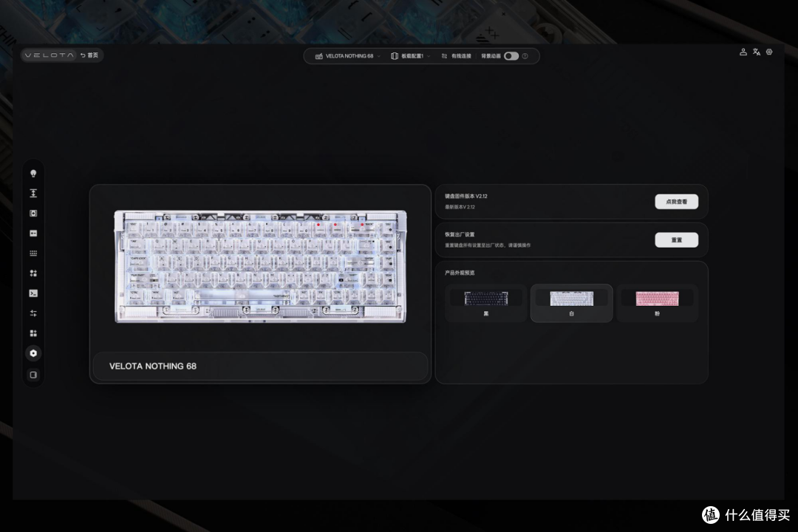Select the third sidebar icon with bracketed key
Image resolution: width=798 pixels, height=532 pixels.
tap(33, 214)
